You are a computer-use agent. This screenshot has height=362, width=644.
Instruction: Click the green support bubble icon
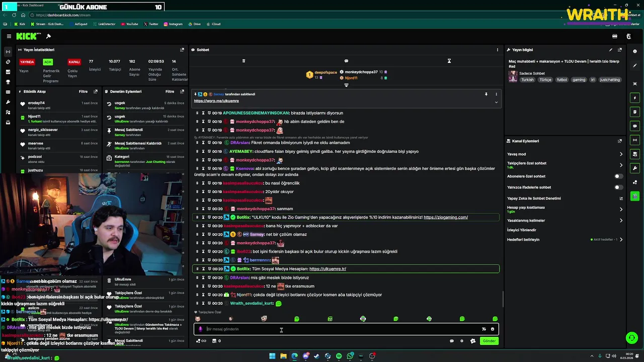631,338
